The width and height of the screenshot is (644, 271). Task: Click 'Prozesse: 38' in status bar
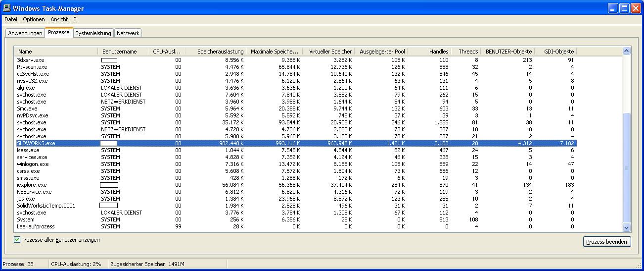[x=18, y=264]
